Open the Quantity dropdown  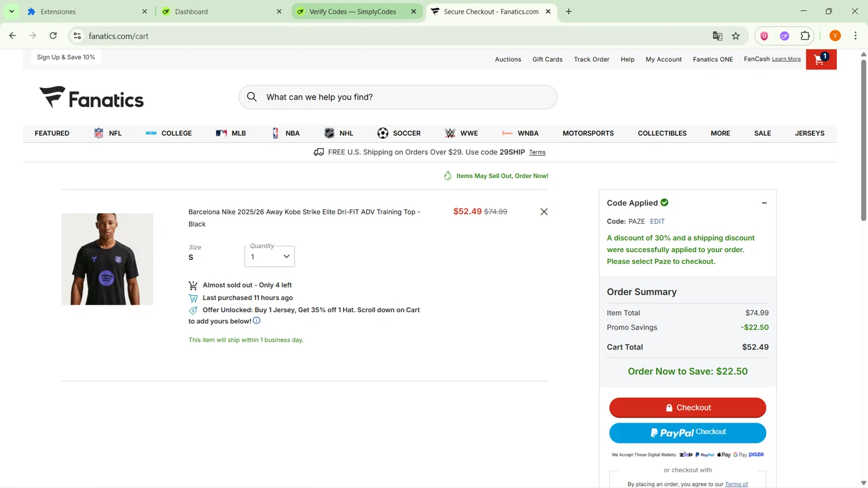[270, 257]
